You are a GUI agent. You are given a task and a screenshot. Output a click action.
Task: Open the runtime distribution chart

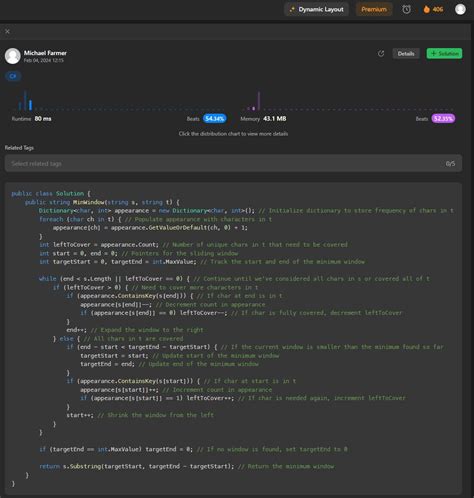(x=120, y=100)
